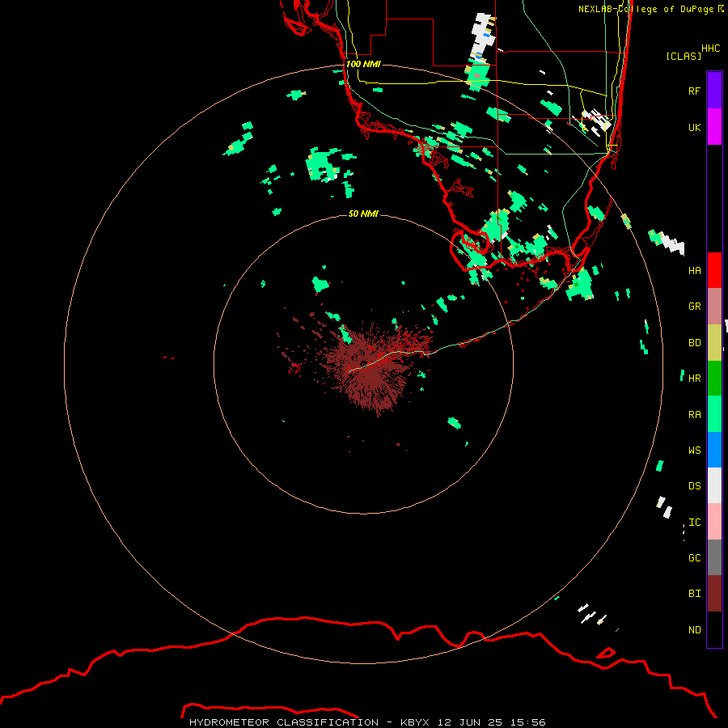Viewport: 728px width, 728px height.
Task: Click the WS legend label
Action: click(694, 451)
